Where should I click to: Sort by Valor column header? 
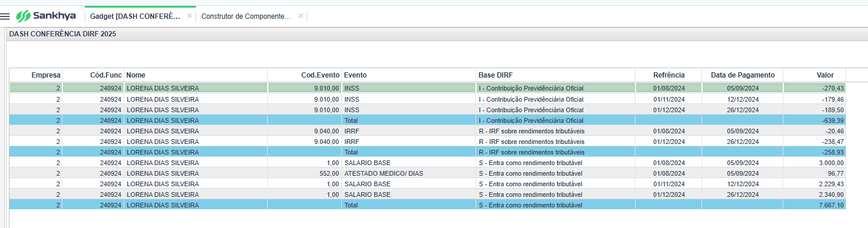pyautogui.click(x=814, y=75)
